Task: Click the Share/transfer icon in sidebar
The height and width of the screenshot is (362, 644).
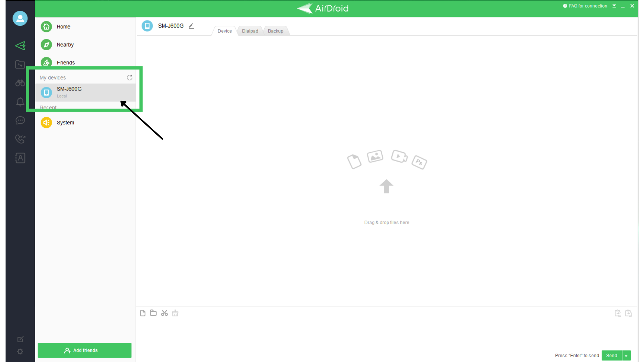Action: 20,46
